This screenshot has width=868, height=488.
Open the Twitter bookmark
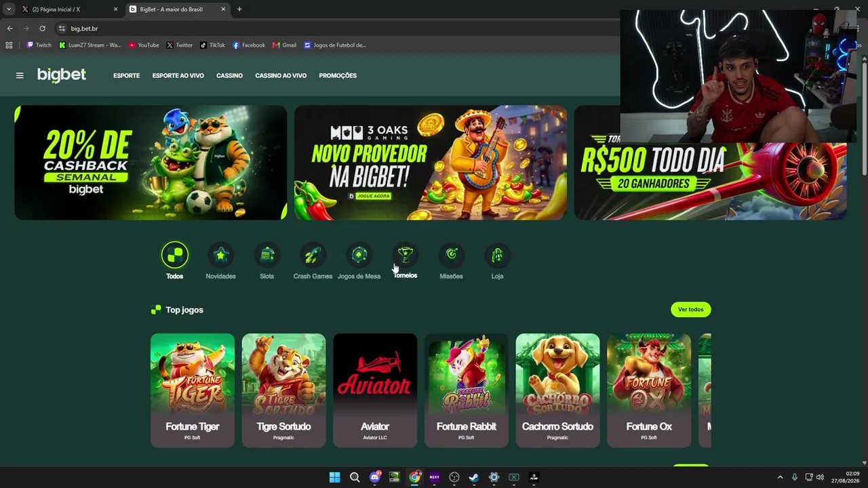tap(180, 45)
